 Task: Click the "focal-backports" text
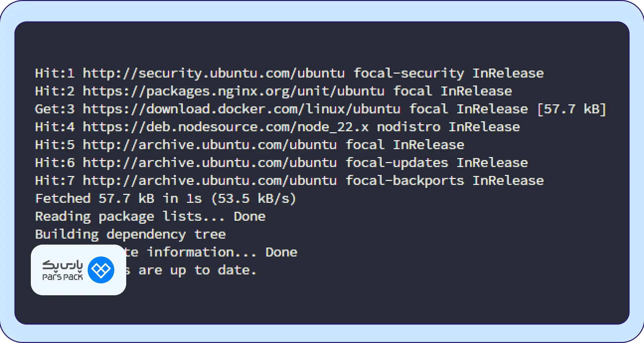pos(404,181)
